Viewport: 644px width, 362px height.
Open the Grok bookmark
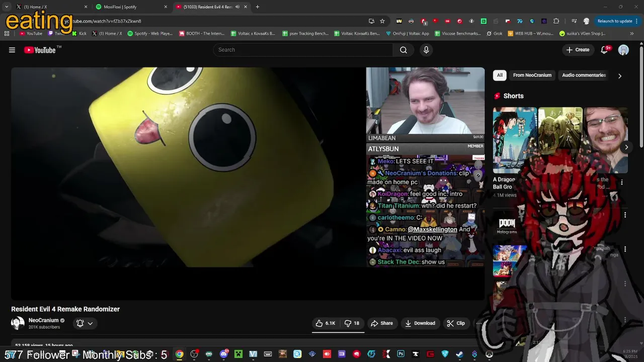[494, 34]
